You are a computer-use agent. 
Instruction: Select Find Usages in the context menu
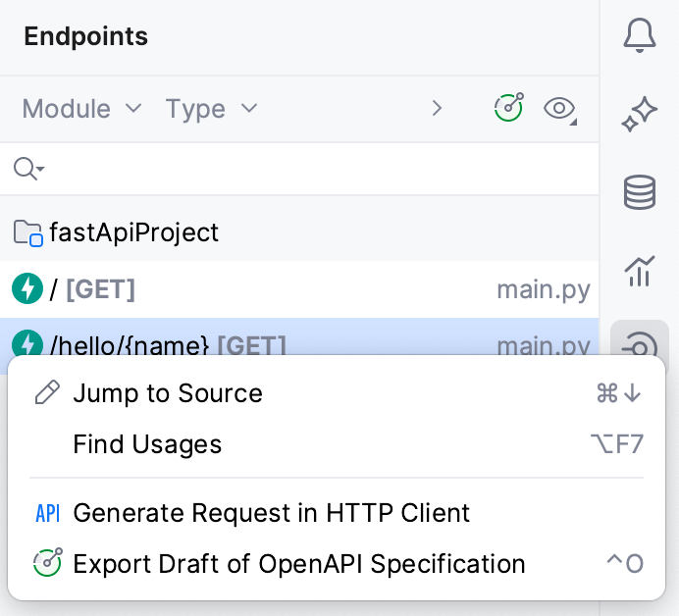tap(147, 444)
